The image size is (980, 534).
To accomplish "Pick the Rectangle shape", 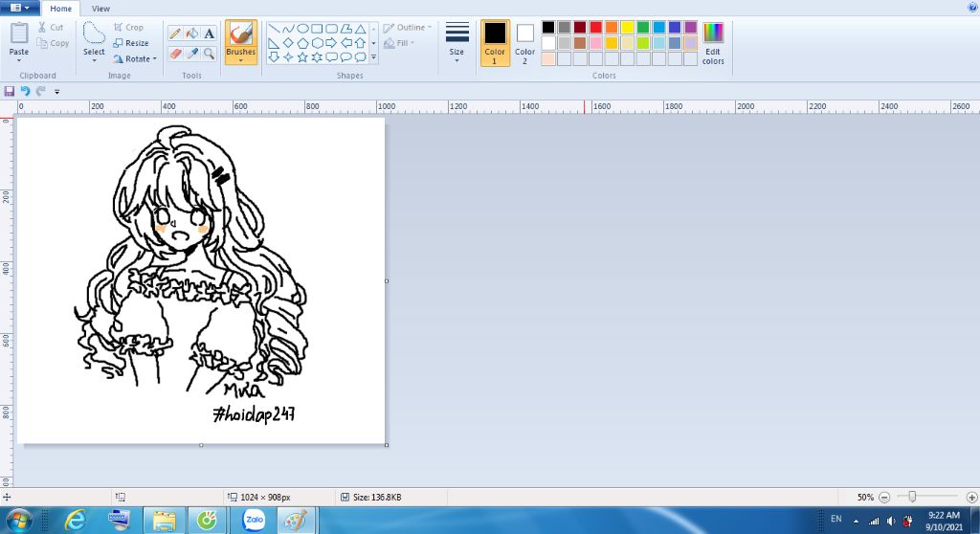I will (317, 29).
